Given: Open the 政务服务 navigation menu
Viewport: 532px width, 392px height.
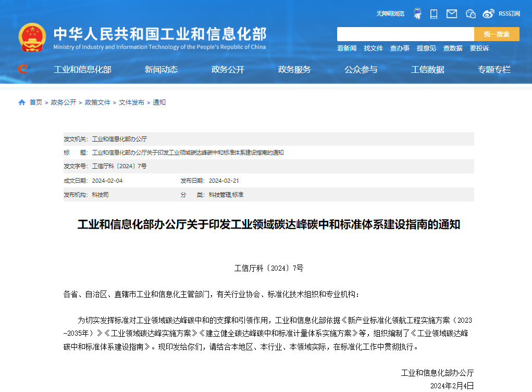Looking at the screenshot, I should pyautogui.click(x=294, y=70).
